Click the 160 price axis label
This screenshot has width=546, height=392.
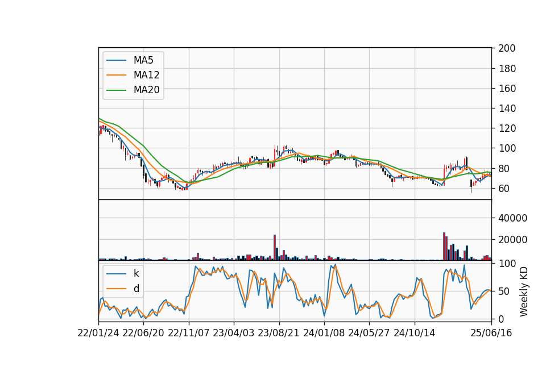pyautogui.click(x=507, y=89)
